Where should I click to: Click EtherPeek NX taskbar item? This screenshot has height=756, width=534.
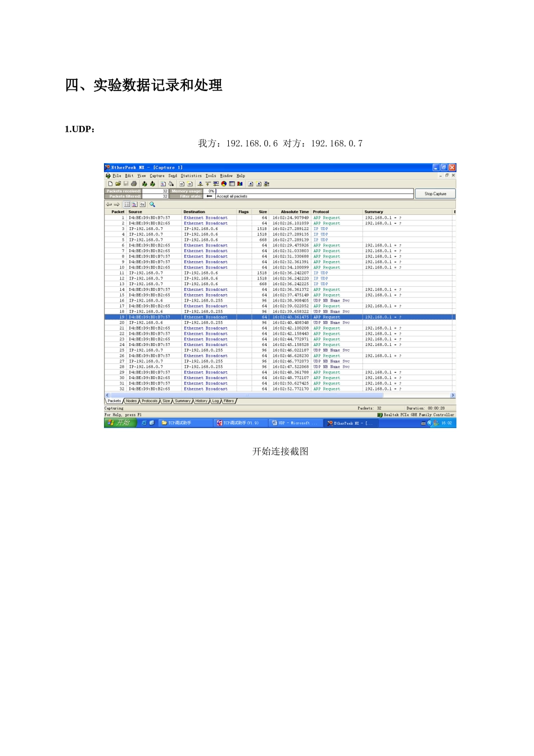pos(350,423)
